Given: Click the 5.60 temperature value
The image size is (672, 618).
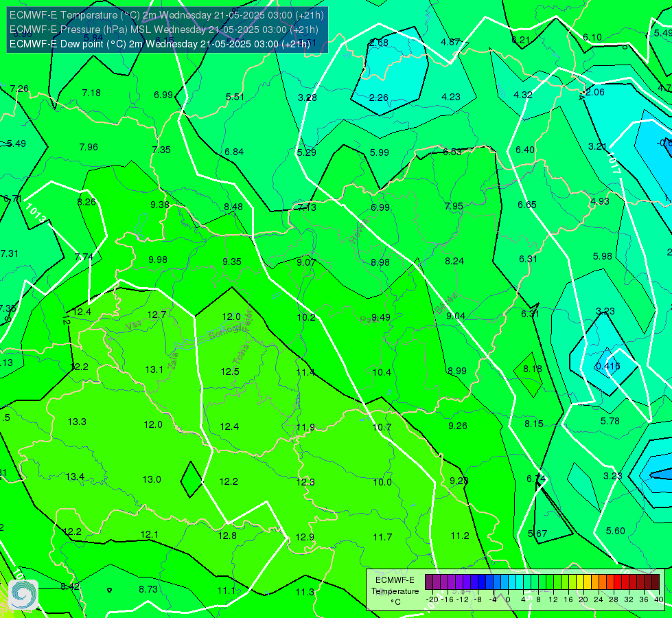Looking at the screenshot, I should point(616,531).
